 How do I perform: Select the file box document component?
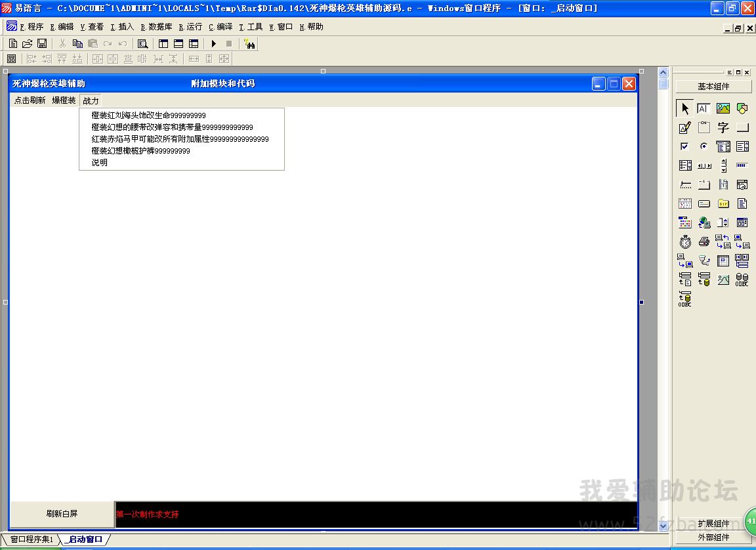click(742, 203)
